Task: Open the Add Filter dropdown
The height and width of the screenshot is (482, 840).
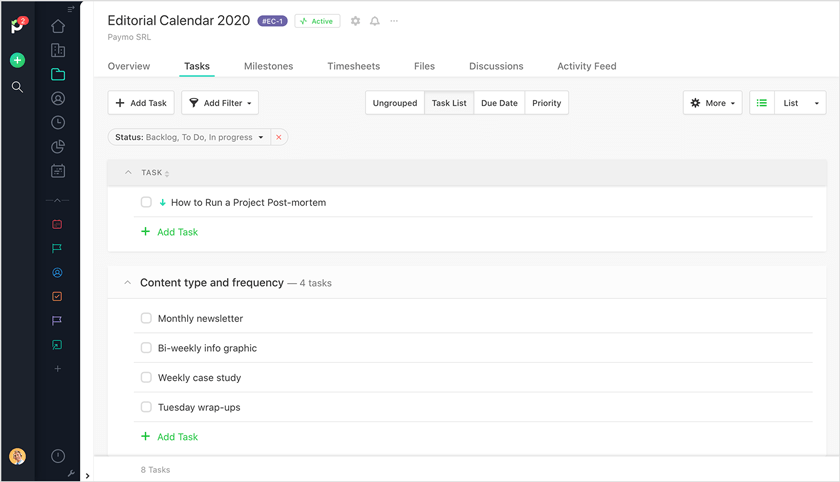Action: [221, 103]
